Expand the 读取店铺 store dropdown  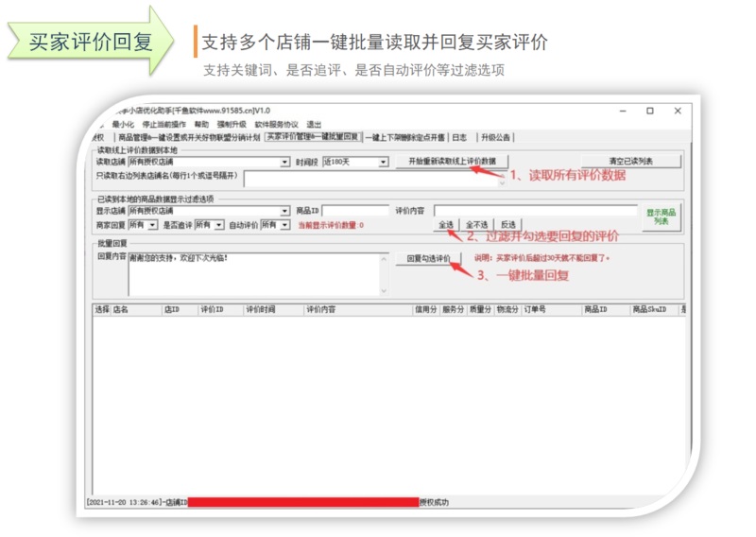(x=285, y=163)
